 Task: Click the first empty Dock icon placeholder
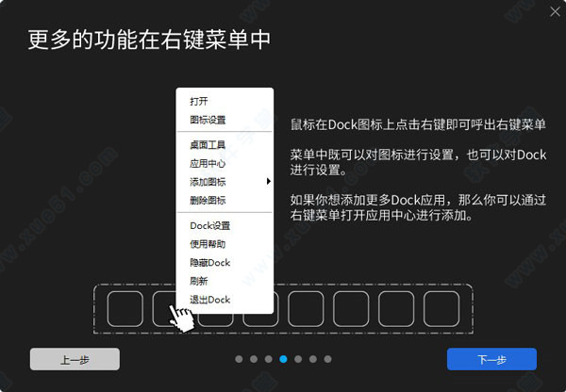125,309
